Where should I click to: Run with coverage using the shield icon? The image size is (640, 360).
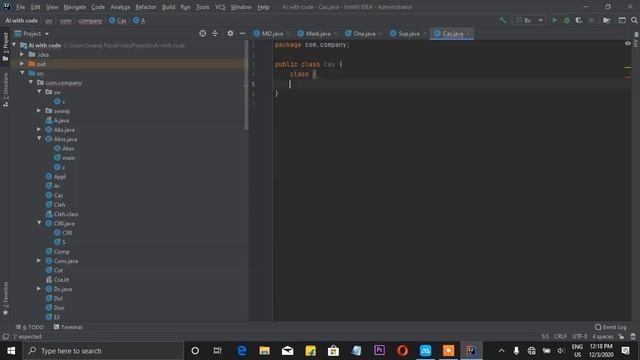pyautogui.click(x=579, y=20)
